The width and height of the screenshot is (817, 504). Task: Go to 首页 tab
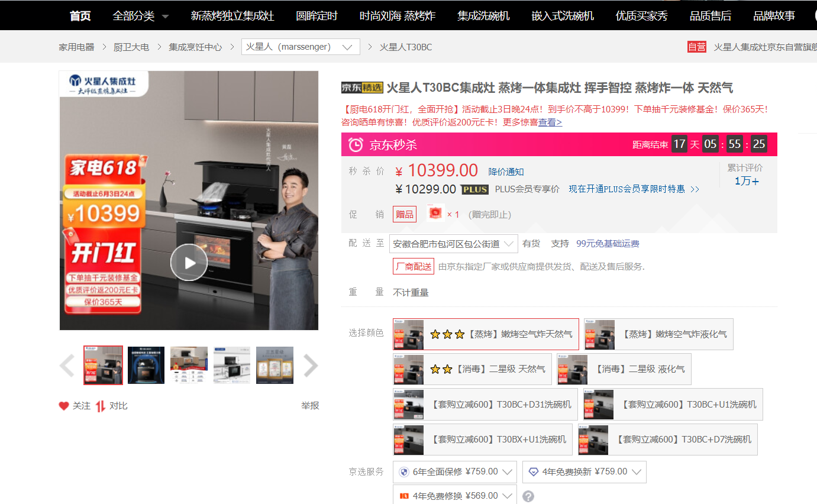[80, 16]
